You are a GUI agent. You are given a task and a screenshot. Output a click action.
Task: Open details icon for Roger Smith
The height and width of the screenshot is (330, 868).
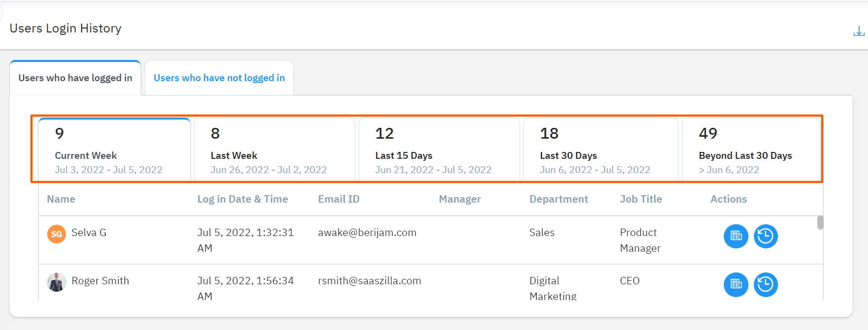coord(736,284)
